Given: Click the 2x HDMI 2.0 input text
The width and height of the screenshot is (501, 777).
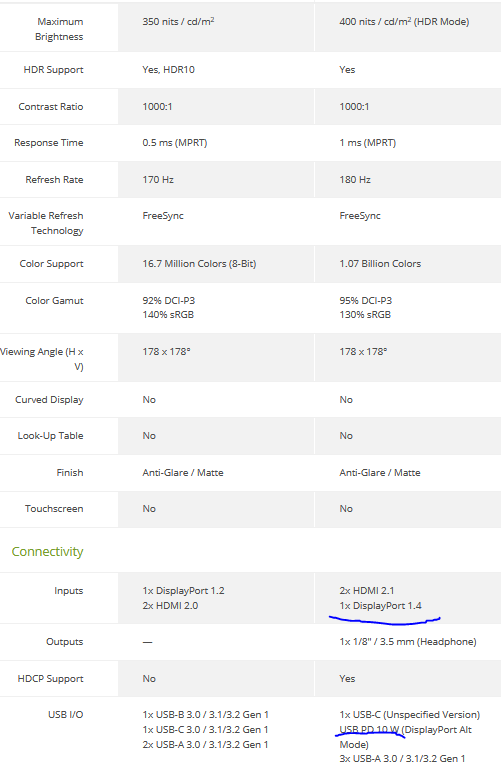Looking at the screenshot, I should pos(170,606).
